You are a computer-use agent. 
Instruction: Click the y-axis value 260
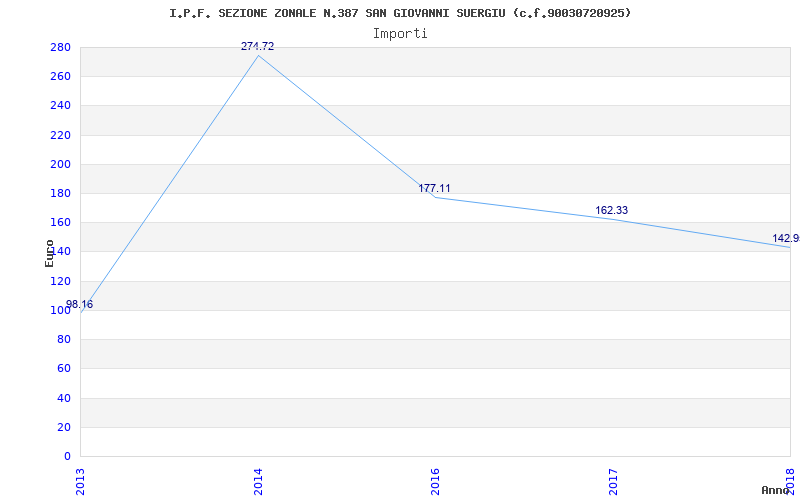[x=60, y=77]
